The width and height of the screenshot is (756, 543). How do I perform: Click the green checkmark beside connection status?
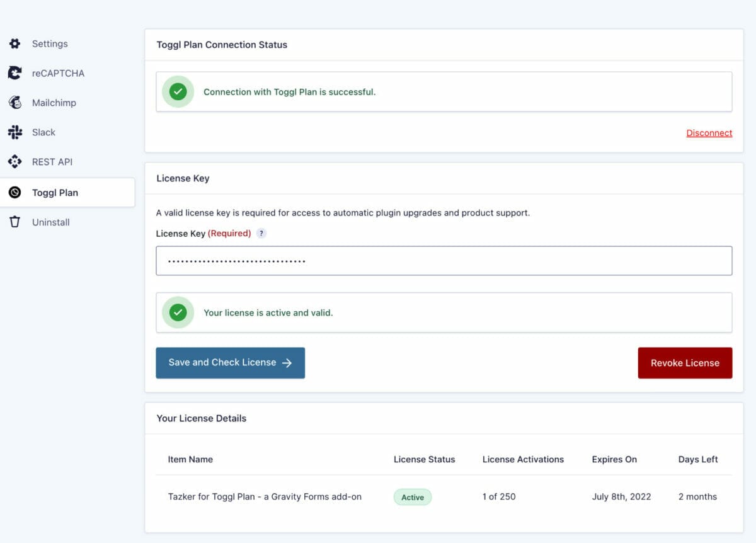click(178, 92)
